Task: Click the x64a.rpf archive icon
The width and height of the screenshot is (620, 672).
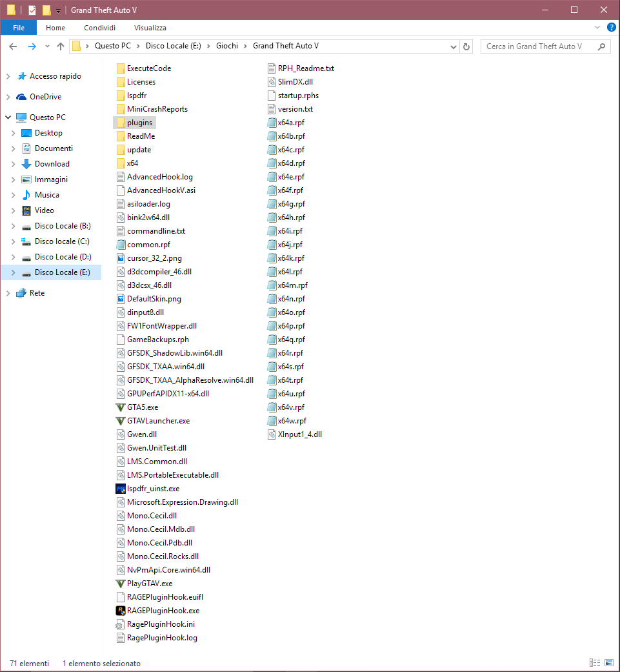Action: click(272, 123)
